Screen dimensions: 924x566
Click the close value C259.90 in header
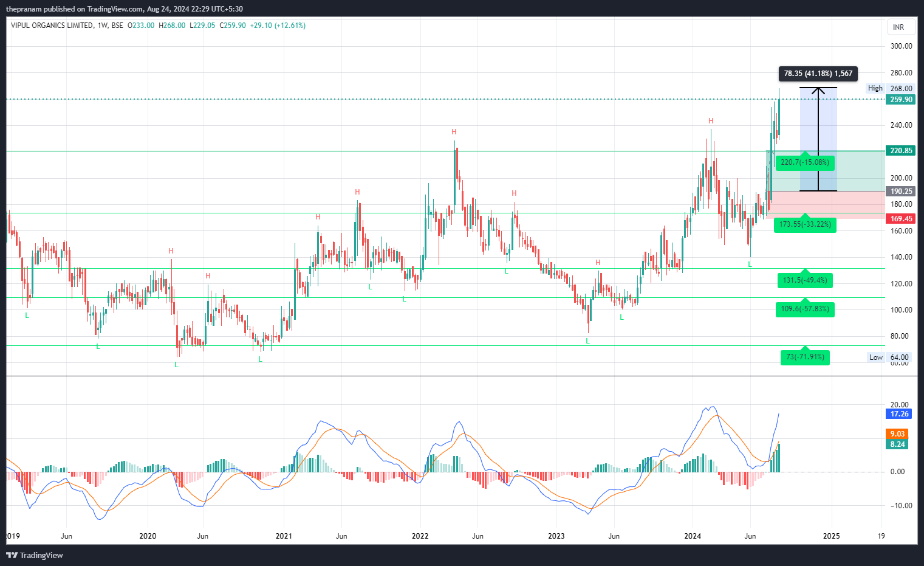233,26
